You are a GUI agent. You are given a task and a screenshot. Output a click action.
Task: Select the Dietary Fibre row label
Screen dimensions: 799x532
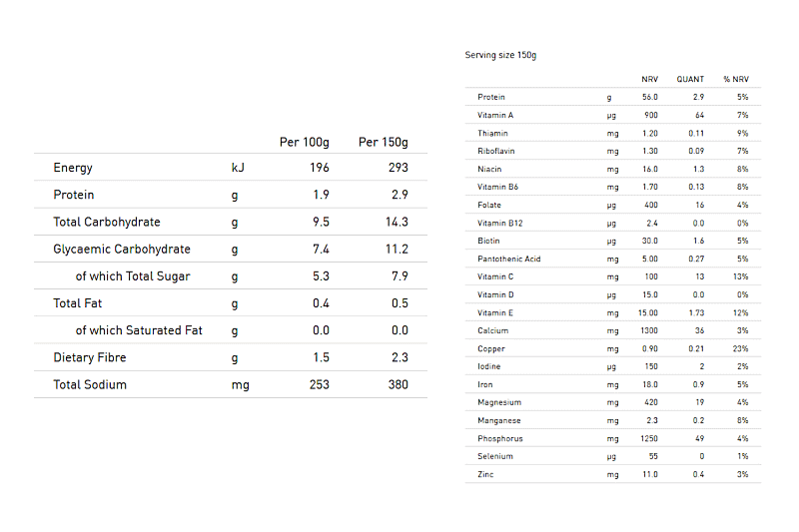[90, 357]
